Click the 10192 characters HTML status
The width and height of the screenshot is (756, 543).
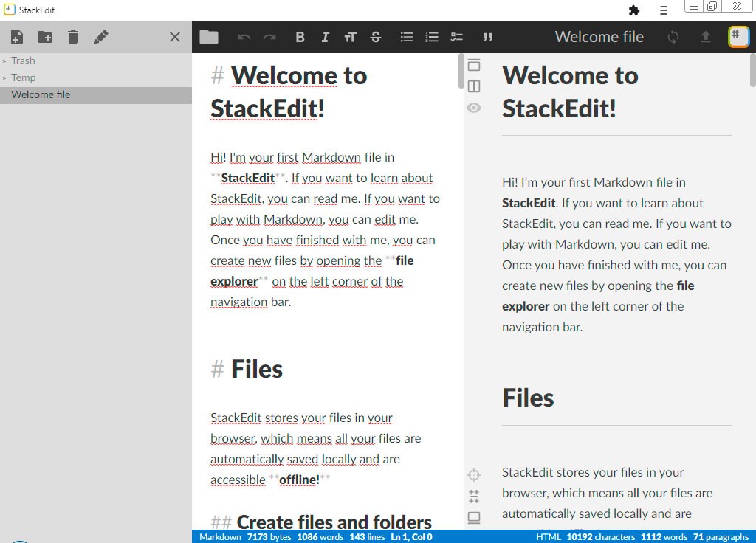click(x=601, y=537)
